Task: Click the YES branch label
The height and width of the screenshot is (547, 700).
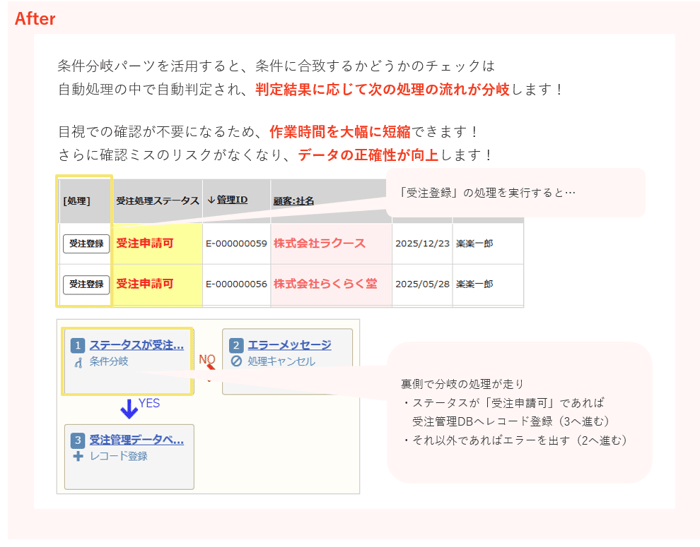Action: pos(149,403)
